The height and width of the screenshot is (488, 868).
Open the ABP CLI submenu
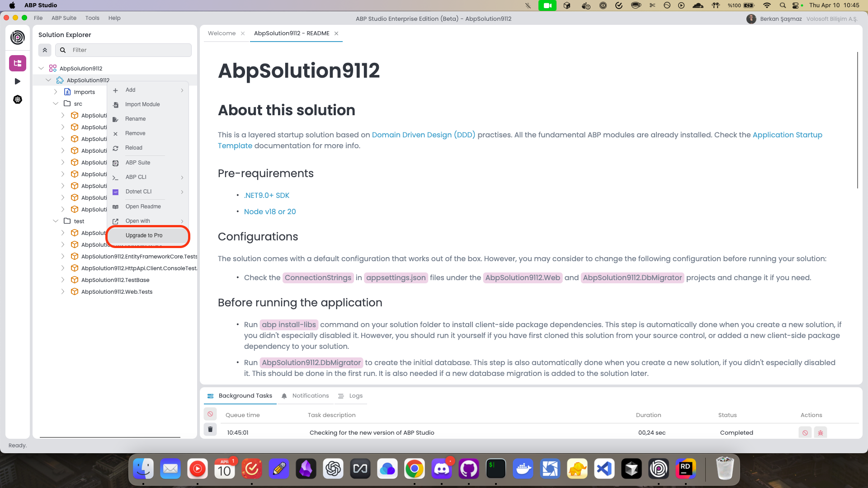[136, 177]
